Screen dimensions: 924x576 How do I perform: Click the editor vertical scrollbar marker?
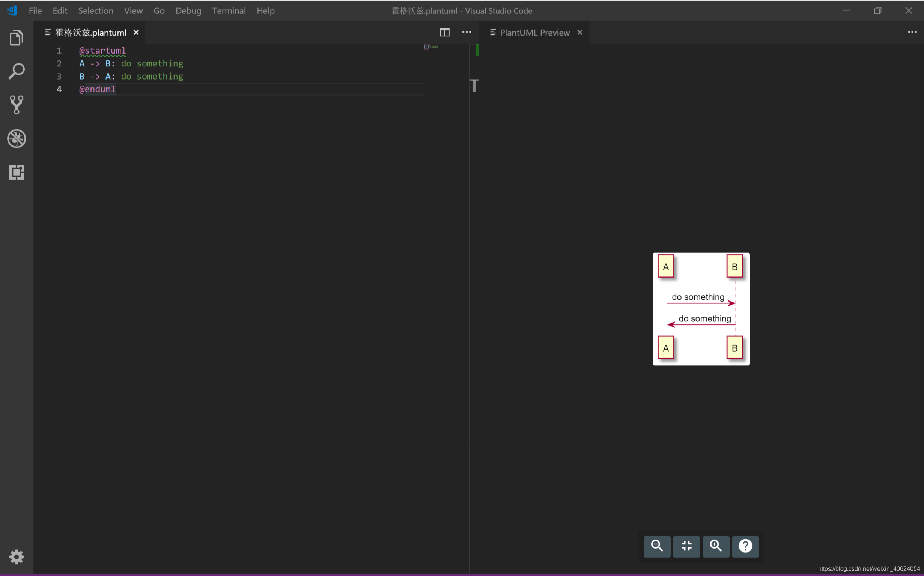pyautogui.click(x=474, y=85)
